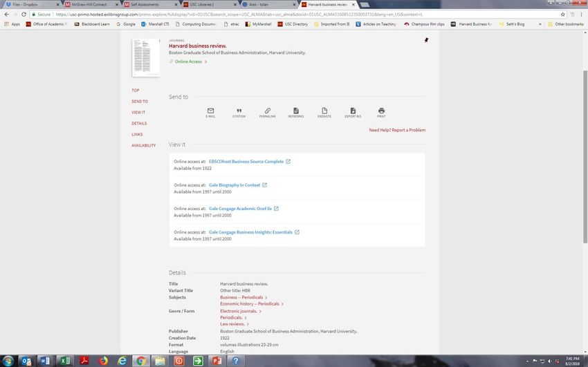Screen dimensions: 588x367
Task: Open Adobe Acrobat from taskbar
Action: click(x=84, y=361)
